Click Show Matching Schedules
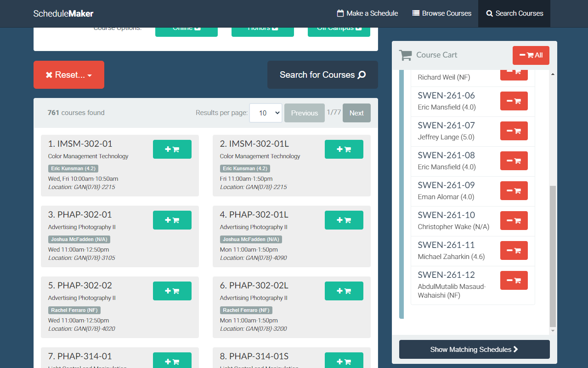 tap(474, 349)
